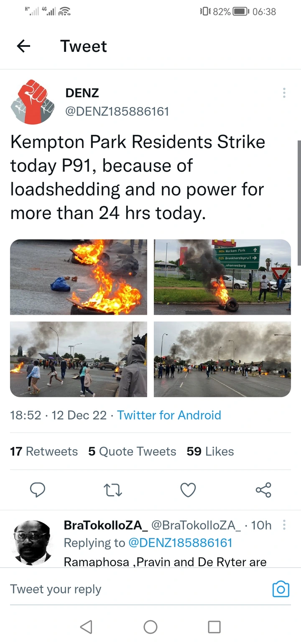Viewport: 301px width, 644px height.
Task: Like the tweet with heart icon
Action: 188,490
